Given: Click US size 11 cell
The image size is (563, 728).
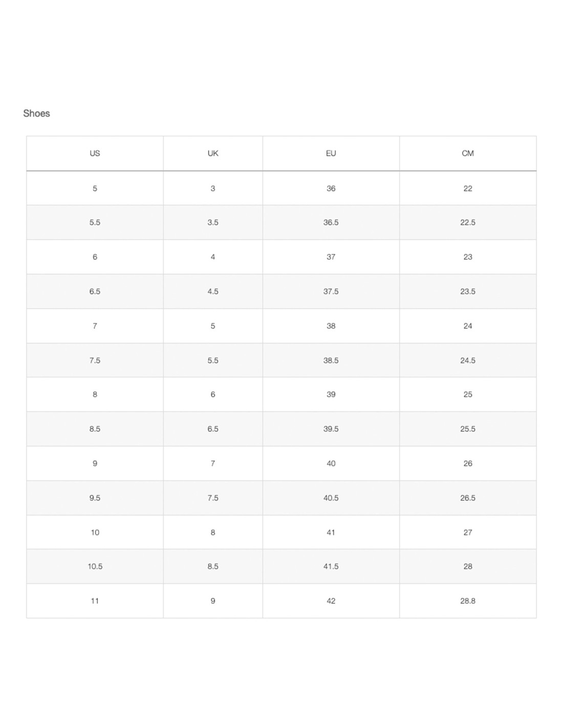Looking at the screenshot, I should tap(95, 601).
